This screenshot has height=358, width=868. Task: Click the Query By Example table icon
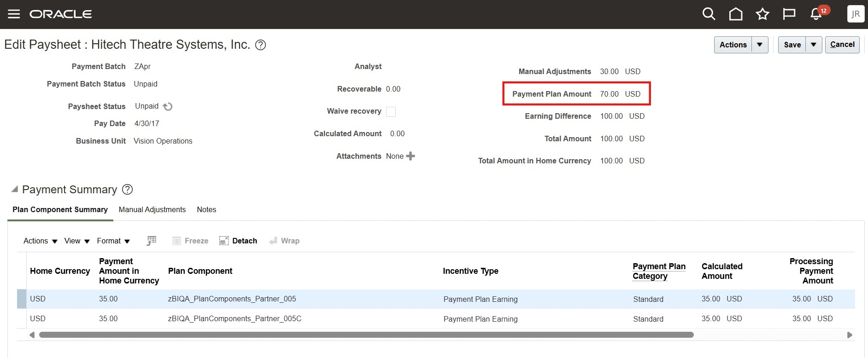(152, 241)
